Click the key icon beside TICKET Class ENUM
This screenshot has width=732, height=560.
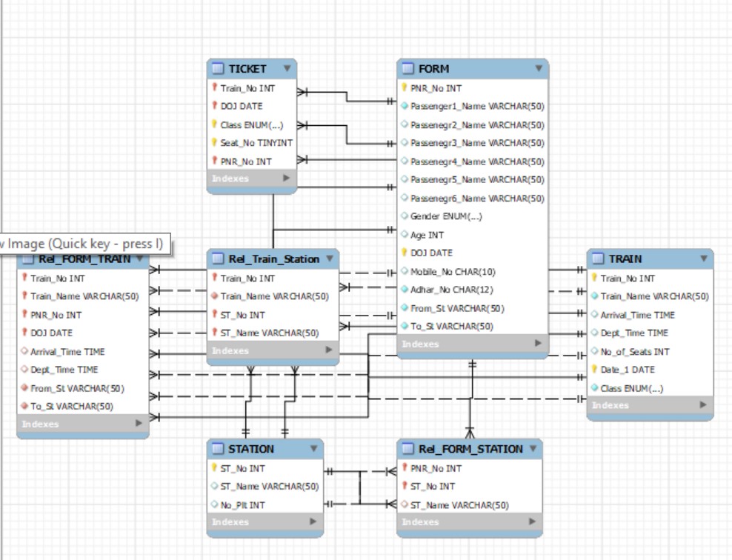coord(214,124)
